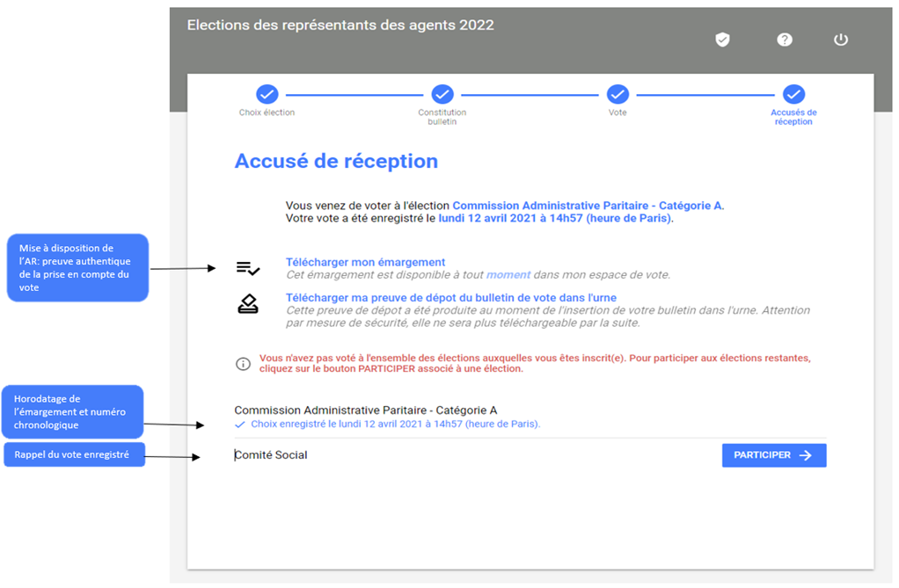The width and height of the screenshot is (899, 588).
Task: Click 'Comité Social' election row text
Action: 271,455
